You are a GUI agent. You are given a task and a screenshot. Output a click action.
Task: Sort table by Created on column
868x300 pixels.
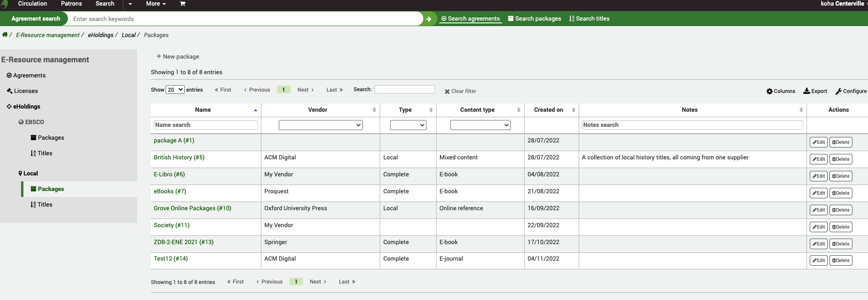(x=548, y=110)
